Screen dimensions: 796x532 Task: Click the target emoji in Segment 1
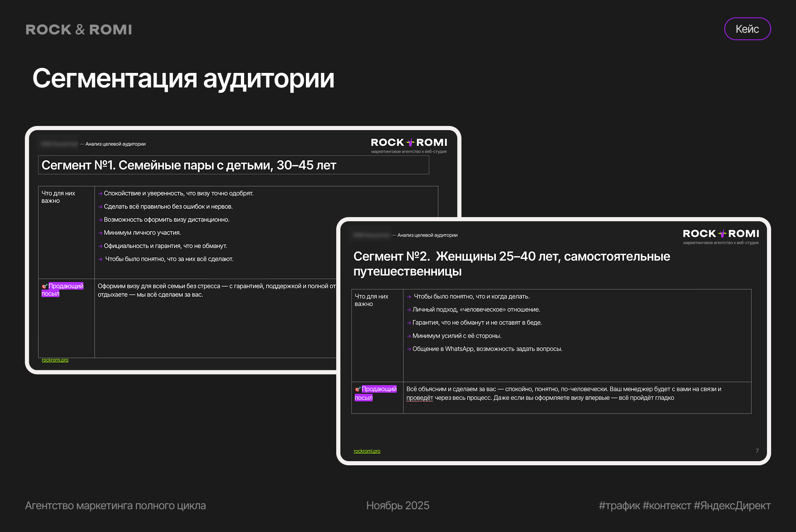(x=44, y=286)
